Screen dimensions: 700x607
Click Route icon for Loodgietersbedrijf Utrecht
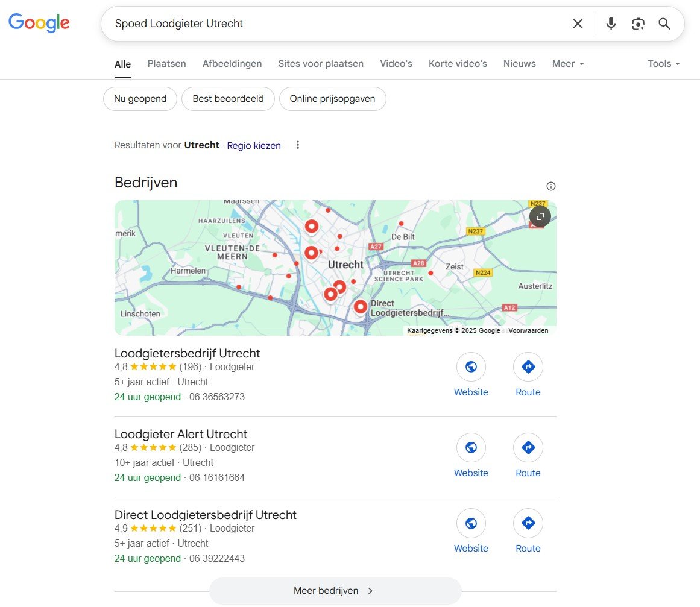coord(528,367)
